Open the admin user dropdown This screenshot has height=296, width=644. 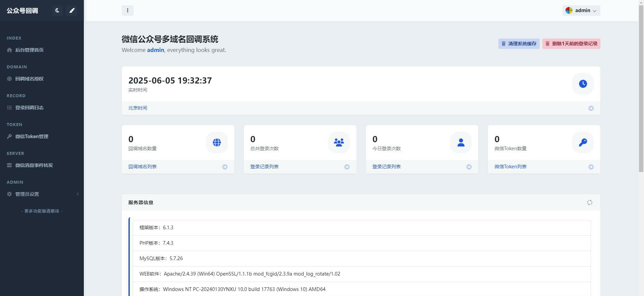581,10
